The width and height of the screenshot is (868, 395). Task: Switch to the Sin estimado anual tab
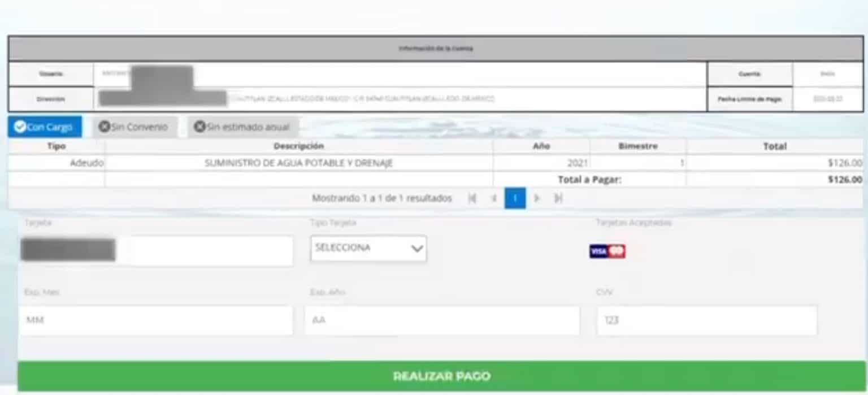point(243,127)
